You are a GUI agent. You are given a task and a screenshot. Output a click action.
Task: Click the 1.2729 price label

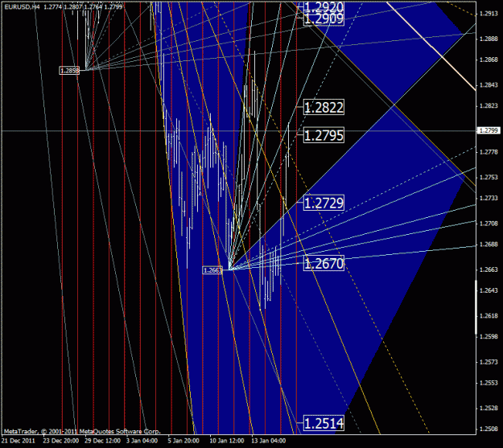click(x=324, y=203)
